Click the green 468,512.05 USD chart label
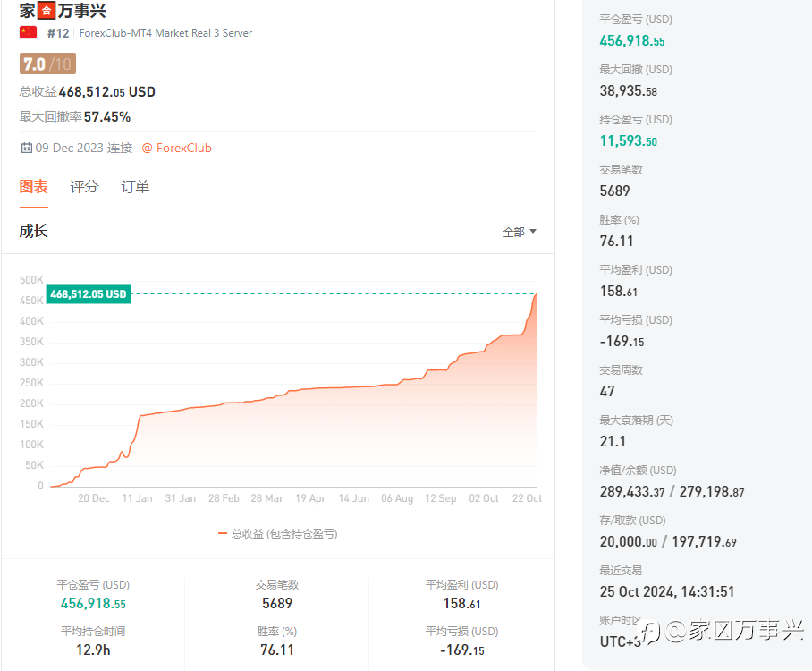Viewport: 812px width, 671px height. (89, 293)
